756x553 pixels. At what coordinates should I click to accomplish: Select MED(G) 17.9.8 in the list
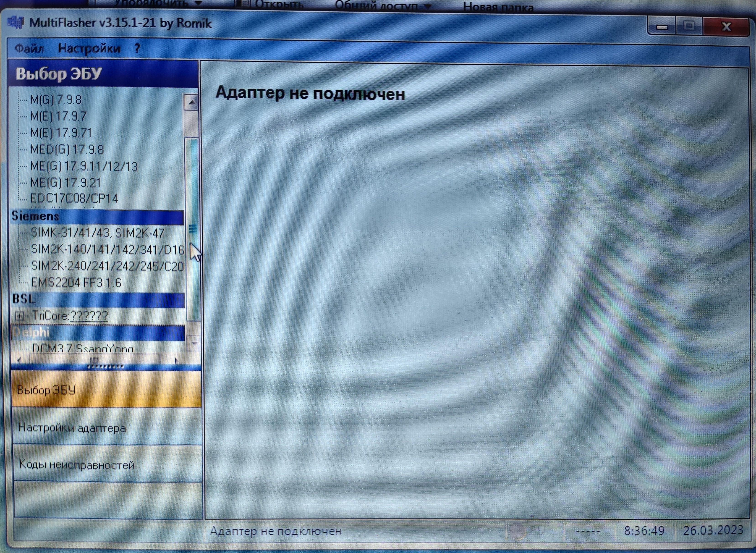tap(67, 149)
